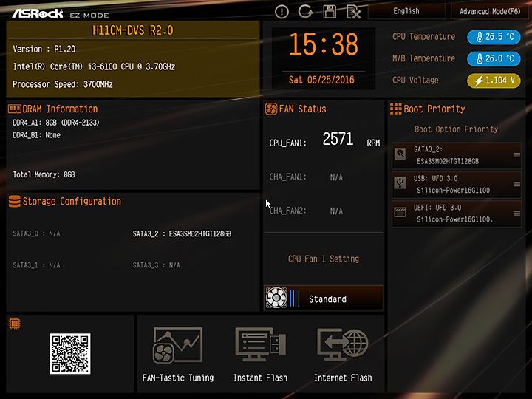The height and width of the screenshot is (399, 532).
Task: Click the M/B Temperature 26.0 °C badge
Action: pos(494,58)
